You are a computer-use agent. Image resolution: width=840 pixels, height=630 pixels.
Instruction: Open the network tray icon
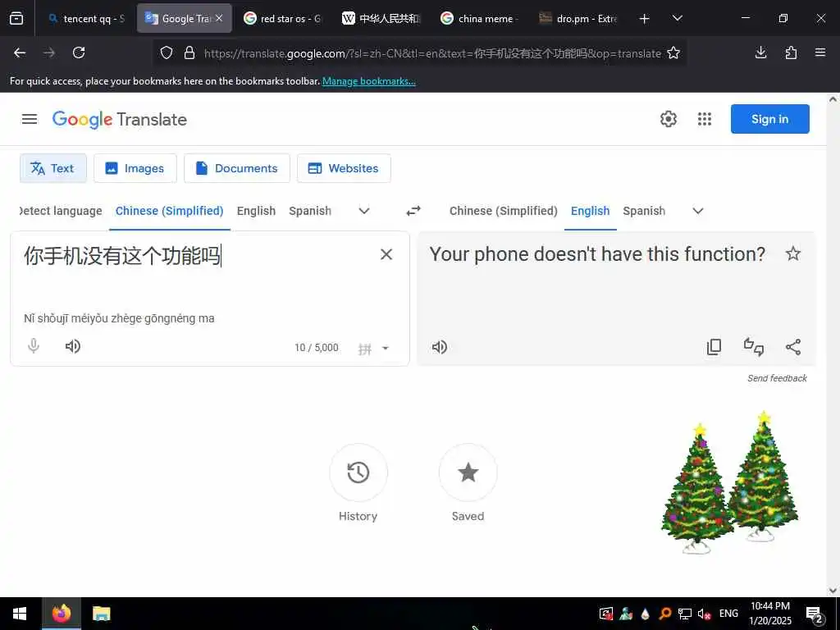[685, 614]
